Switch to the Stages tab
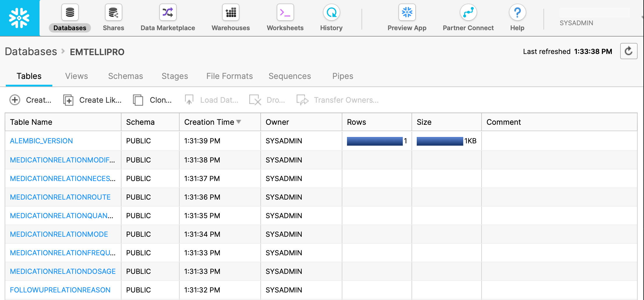The height and width of the screenshot is (300, 644). [x=175, y=76]
